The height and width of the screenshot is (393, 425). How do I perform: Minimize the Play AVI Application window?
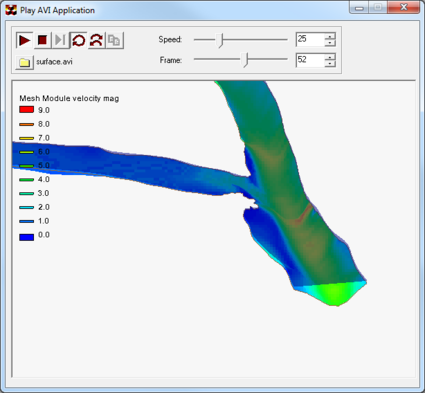tap(359, 8)
